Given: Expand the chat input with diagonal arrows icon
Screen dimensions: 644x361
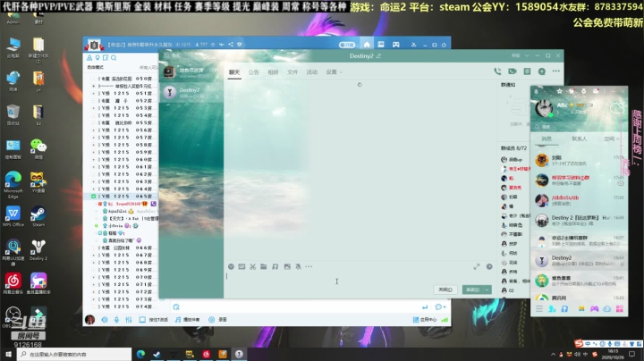Looking at the screenshot, I should pos(477,266).
